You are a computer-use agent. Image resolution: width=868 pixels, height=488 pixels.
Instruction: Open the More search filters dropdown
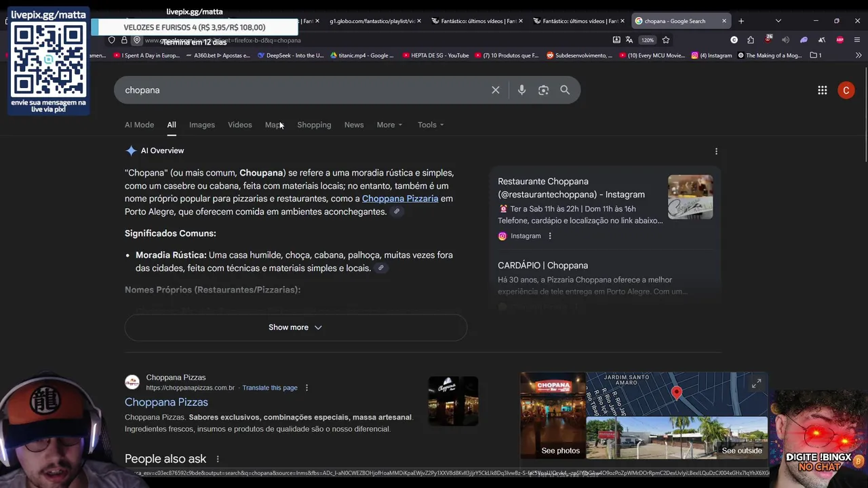point(389,125)
